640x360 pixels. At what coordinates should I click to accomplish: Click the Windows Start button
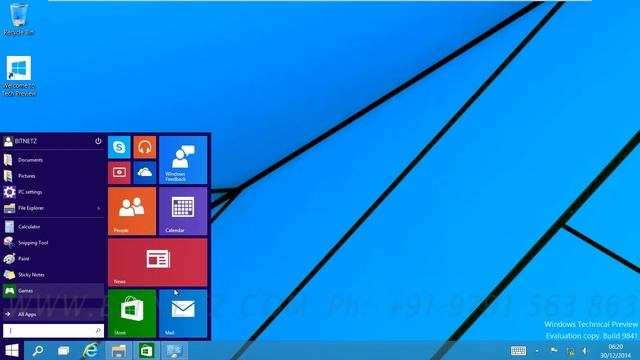[x=11, y=351]
